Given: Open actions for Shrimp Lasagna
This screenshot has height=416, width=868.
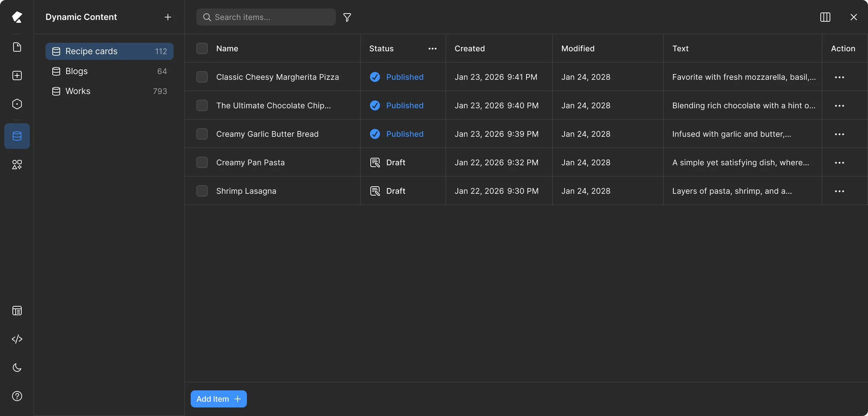Looking at the screenshot, I should coord(840,191).
